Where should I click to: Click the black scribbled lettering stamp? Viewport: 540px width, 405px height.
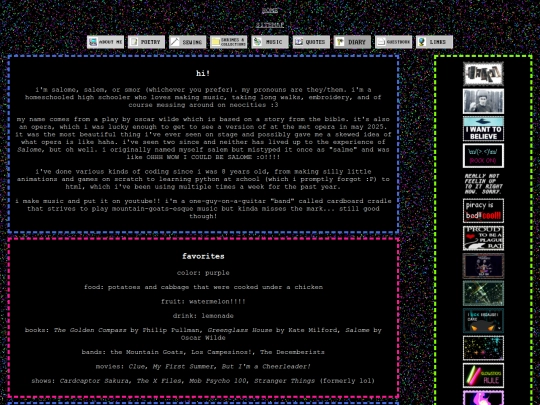tap(483, 74)
